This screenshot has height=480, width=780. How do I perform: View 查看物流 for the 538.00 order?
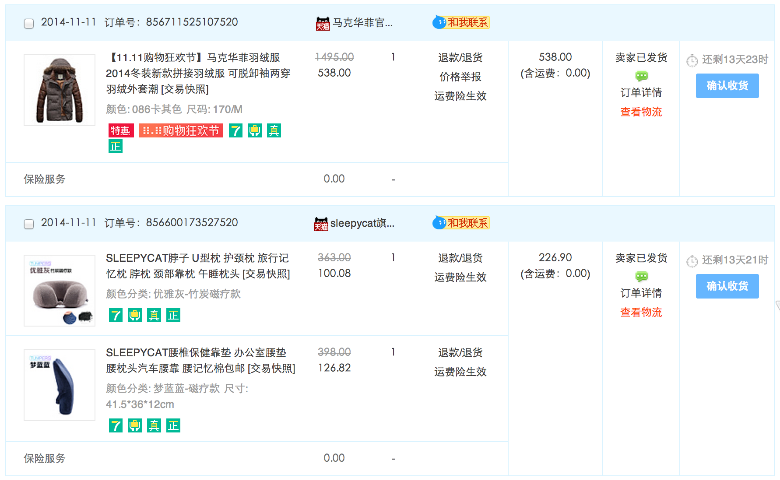(641, 112)
